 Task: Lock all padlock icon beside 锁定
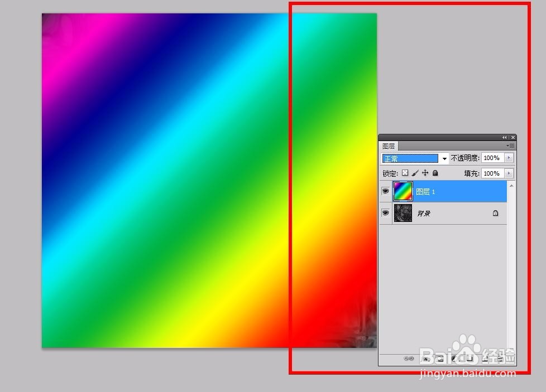click(x=435, y=173)
